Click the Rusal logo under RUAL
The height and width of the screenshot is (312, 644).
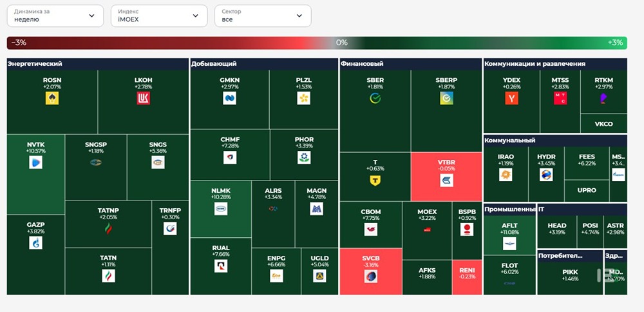221,266
